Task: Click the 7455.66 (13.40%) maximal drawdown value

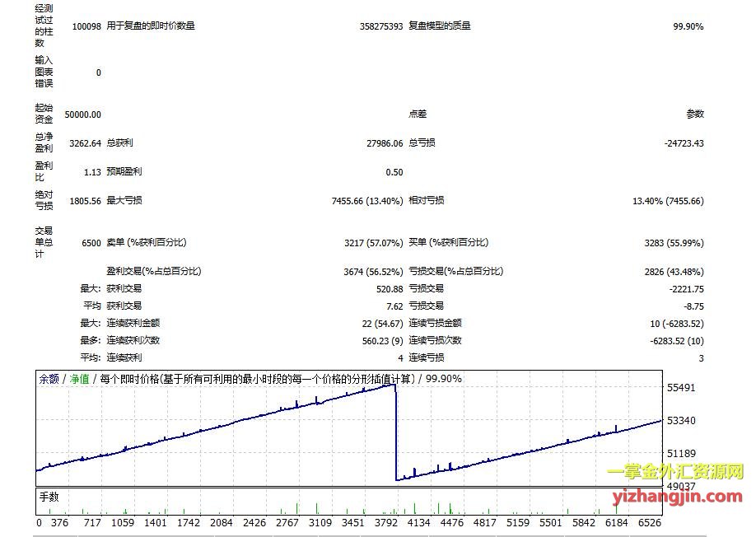Action: click(x=367, y=201)
